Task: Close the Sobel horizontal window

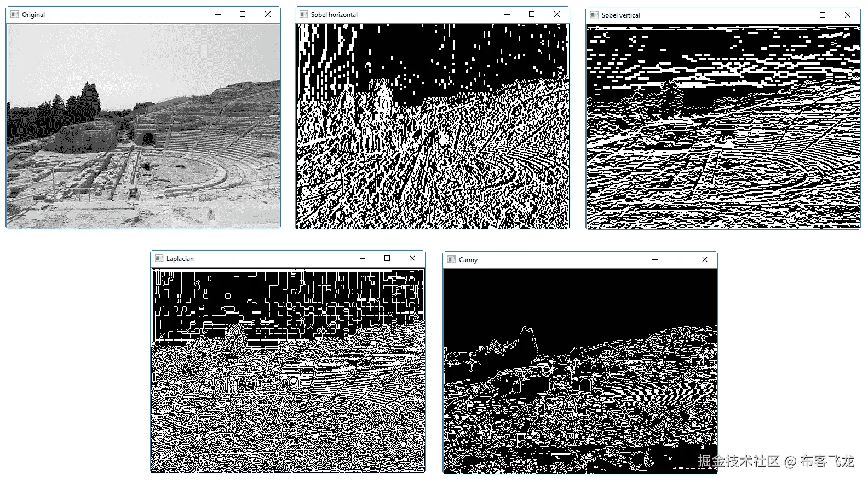Action: pos(557,14)
